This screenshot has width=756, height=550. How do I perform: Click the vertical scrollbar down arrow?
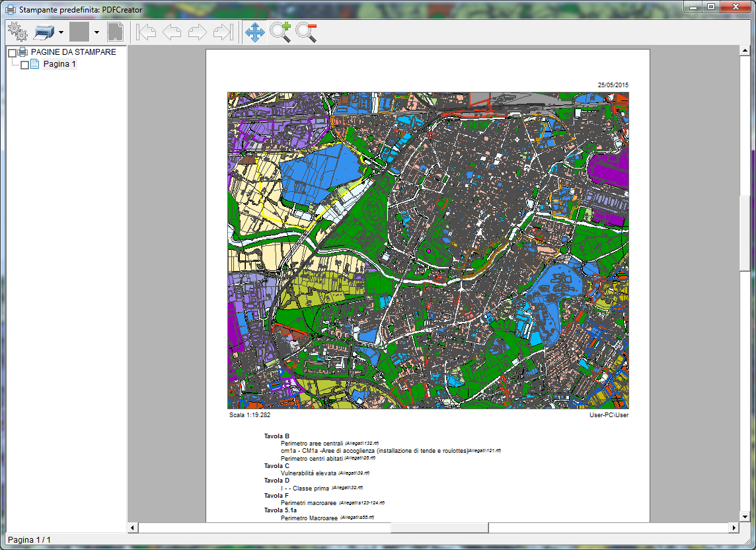click(745, 517)
